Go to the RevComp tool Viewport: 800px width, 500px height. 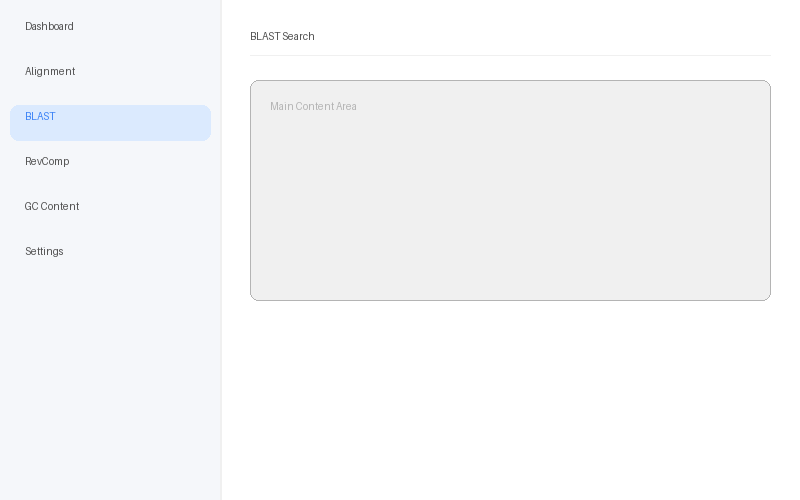pos(47,162)
